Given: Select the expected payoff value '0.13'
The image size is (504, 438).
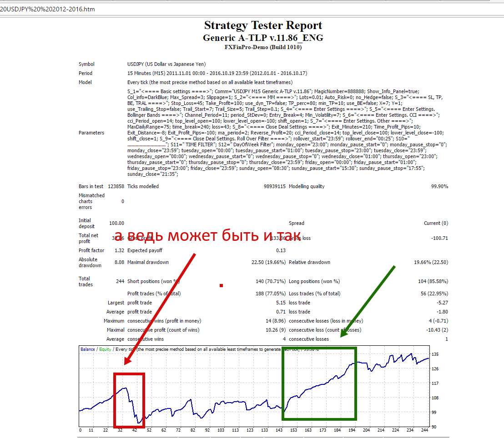Looking at the screenshot, I should 281,250.
